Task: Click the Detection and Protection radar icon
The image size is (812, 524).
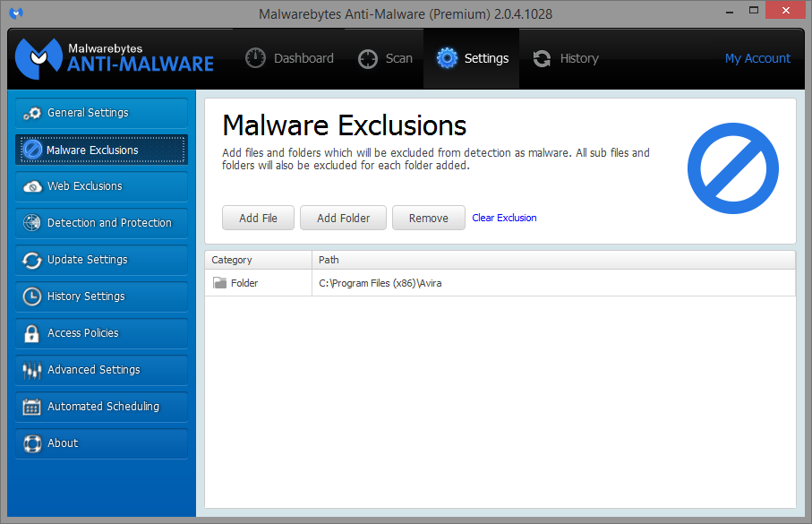Action: [x=32, y=223]
